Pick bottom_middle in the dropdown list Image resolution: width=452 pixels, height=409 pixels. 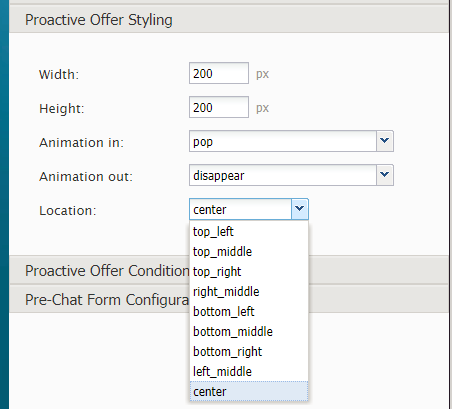pyautogui.click(x=249, y=332)
